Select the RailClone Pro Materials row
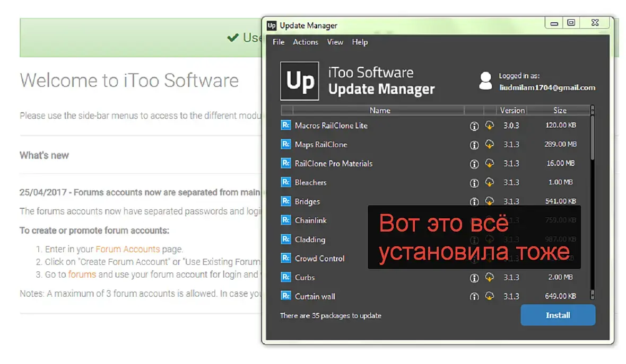 click(x=435, y=163)
